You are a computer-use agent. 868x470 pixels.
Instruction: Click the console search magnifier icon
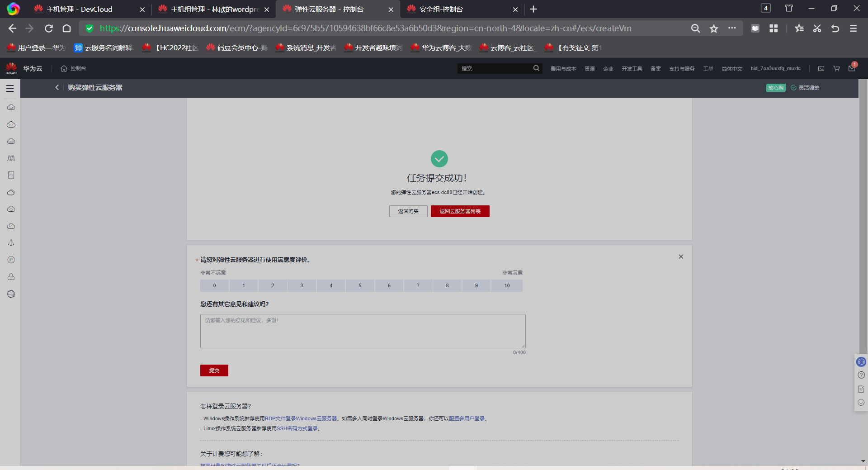coord(536,68)
